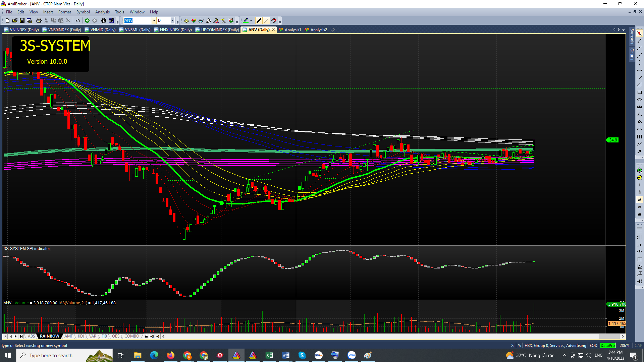Click the green back arrow icon
Screen dimensions: 644x362
[x=87, y=21]
